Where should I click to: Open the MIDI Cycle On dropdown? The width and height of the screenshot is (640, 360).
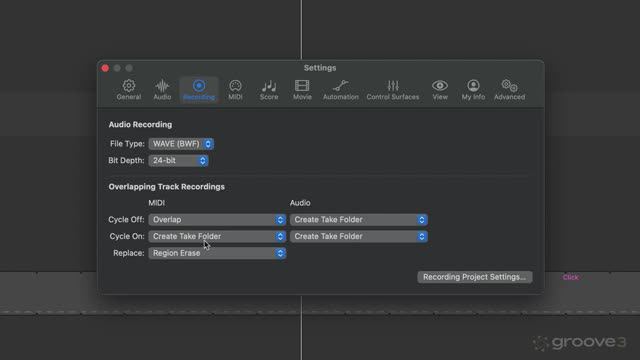click(x=217, y=236)
